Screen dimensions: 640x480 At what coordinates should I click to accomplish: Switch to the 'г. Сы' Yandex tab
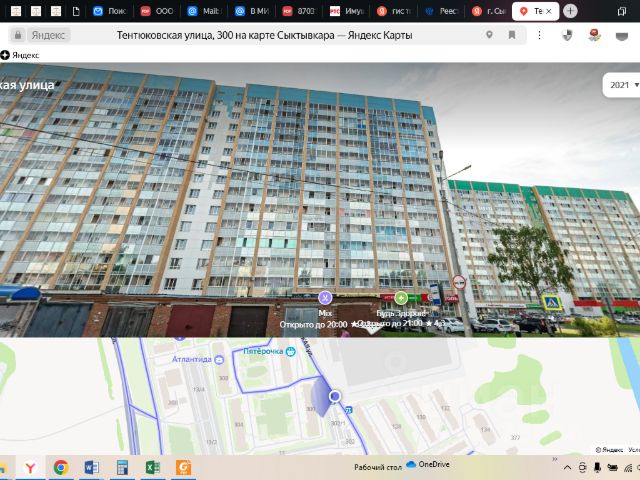coord(489,11)
